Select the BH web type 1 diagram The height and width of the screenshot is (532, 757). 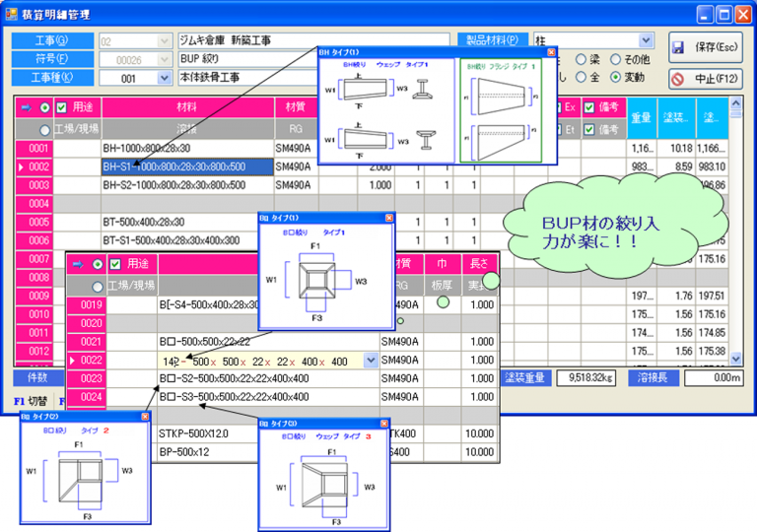[x=387, y=110]
